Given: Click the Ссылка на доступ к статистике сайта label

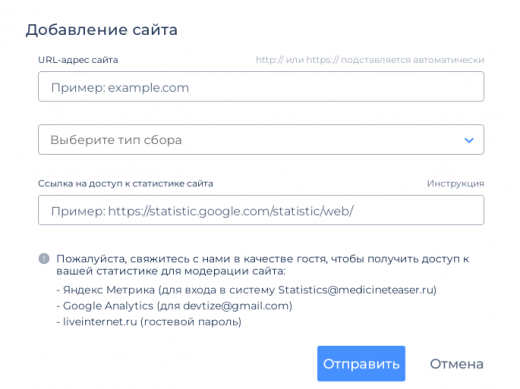Looking at the screenshot, I should (x=125, y=184).
